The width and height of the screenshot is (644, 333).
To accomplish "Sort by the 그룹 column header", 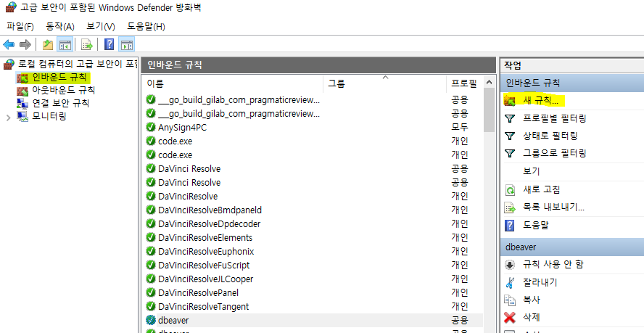I will 385,83.
